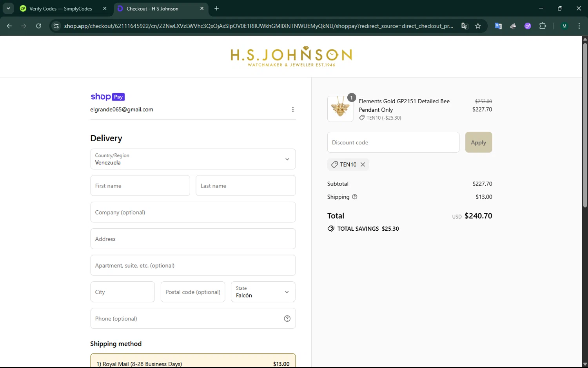This screenshot has width=588, height=368.
Task: Focus the Last name field
Action: (x=246, y=186)
